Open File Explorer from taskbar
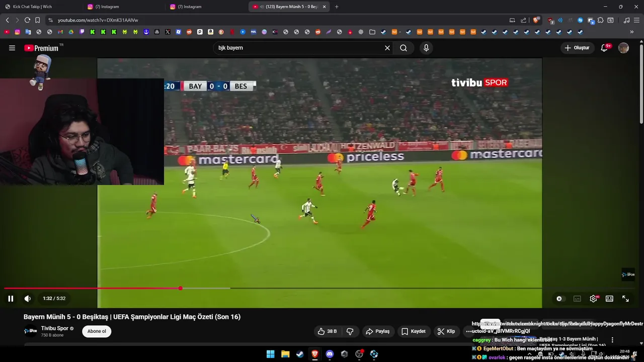 tap(285, 354)
